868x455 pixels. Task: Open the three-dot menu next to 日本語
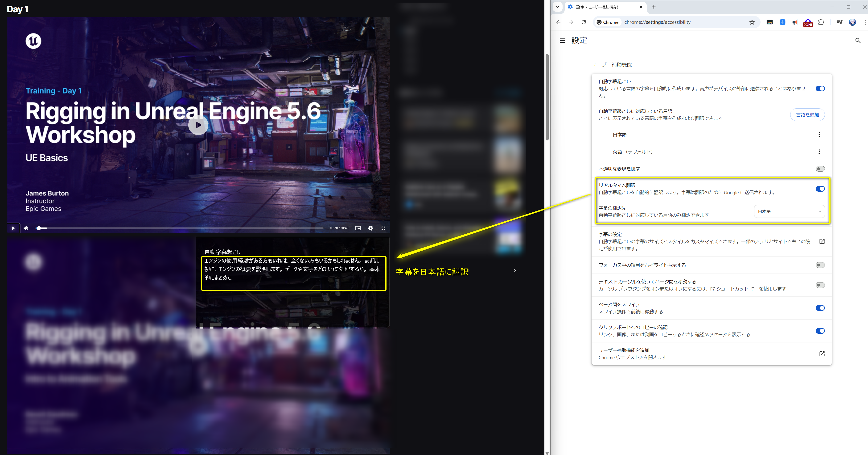[x=819, y=134]
